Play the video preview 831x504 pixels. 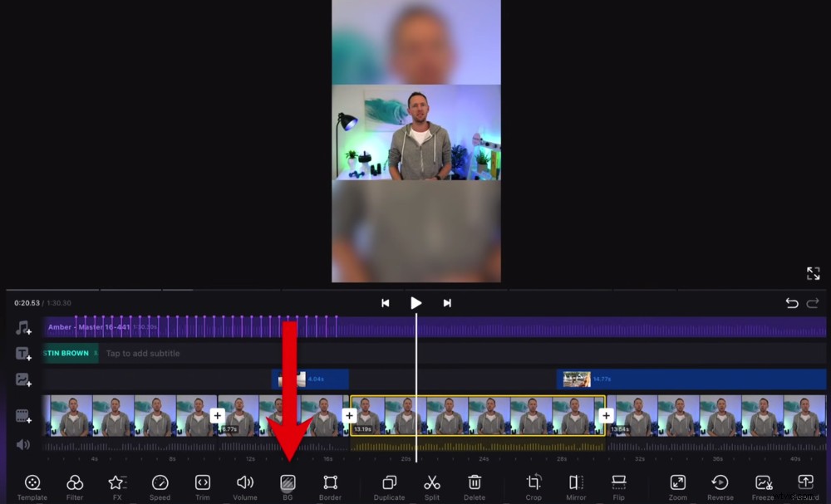[x=415, y=302]
